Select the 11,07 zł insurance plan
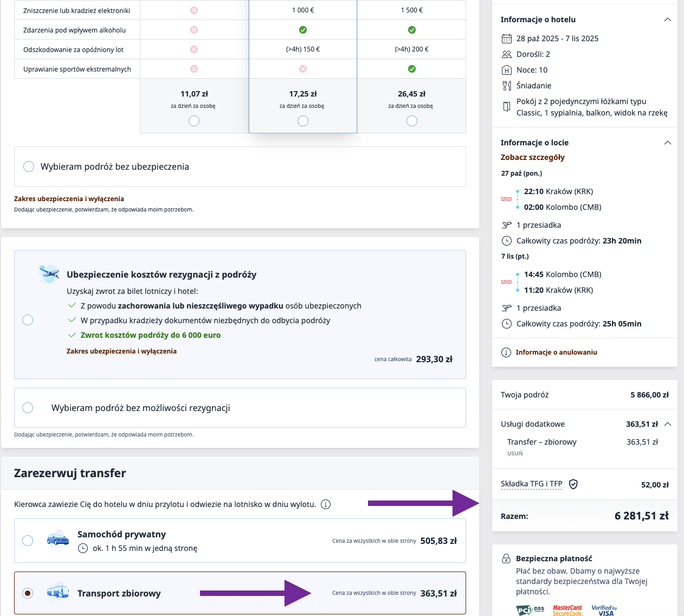 (x=194, y=121)
